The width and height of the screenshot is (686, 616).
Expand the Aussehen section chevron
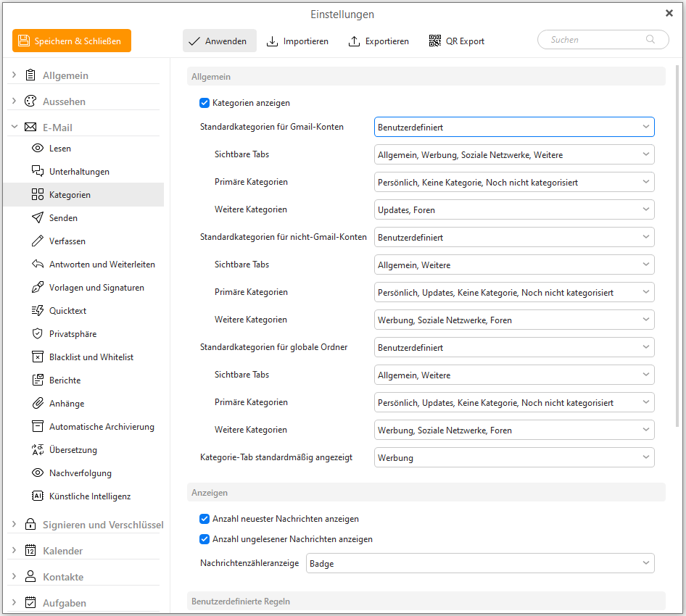15,101
